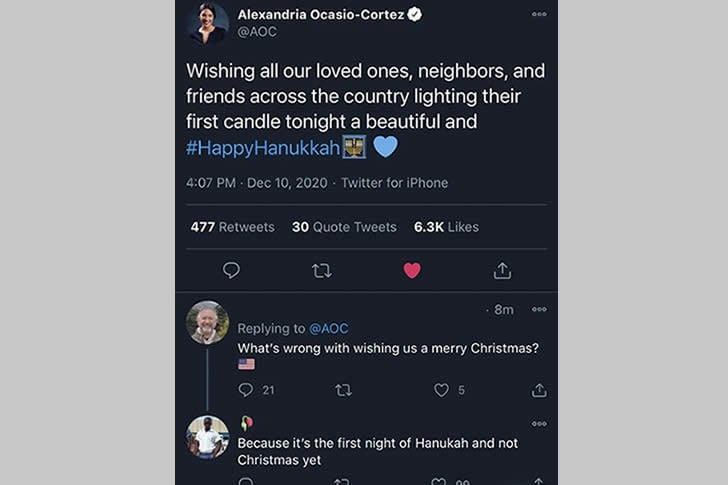Open the second replier's profile photo
Viewport: 728px width, 485px height.
208,437
